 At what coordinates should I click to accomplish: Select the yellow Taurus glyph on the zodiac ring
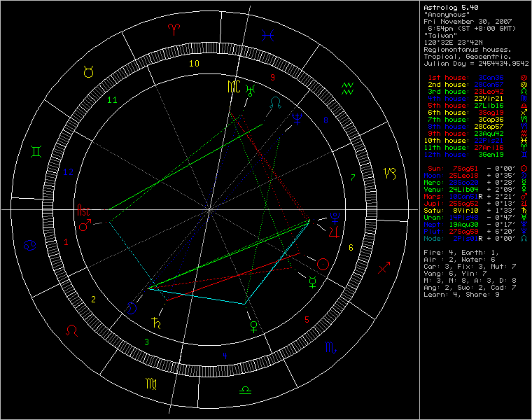coord(89,72)
